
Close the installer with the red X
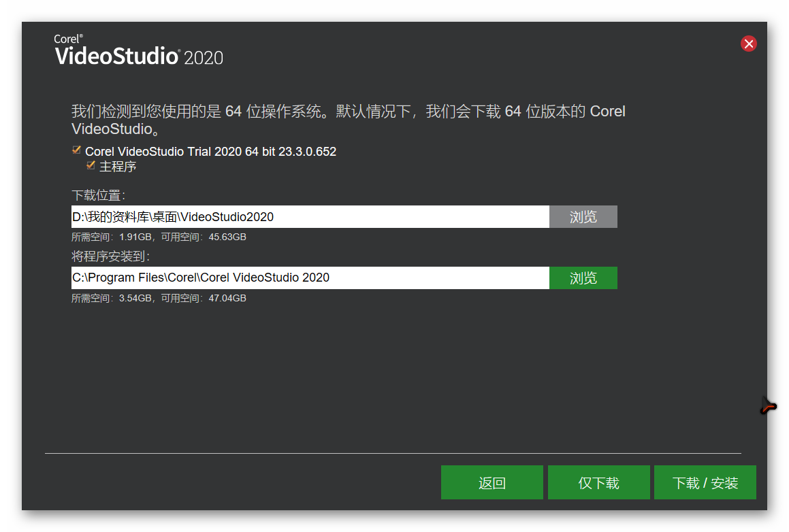point(748,44)
